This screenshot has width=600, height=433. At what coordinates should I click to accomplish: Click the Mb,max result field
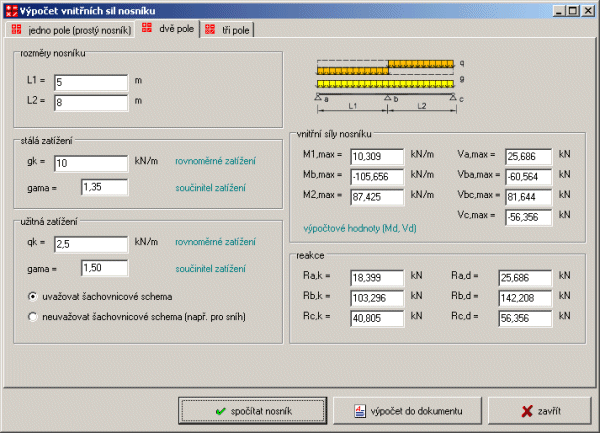pos(377,177)
